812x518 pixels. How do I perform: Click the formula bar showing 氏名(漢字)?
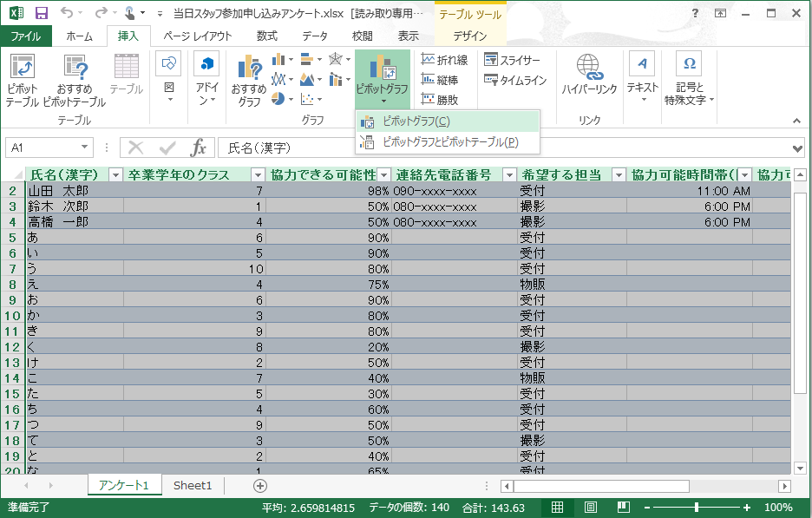pyautogui.click(x=504, y=148)
